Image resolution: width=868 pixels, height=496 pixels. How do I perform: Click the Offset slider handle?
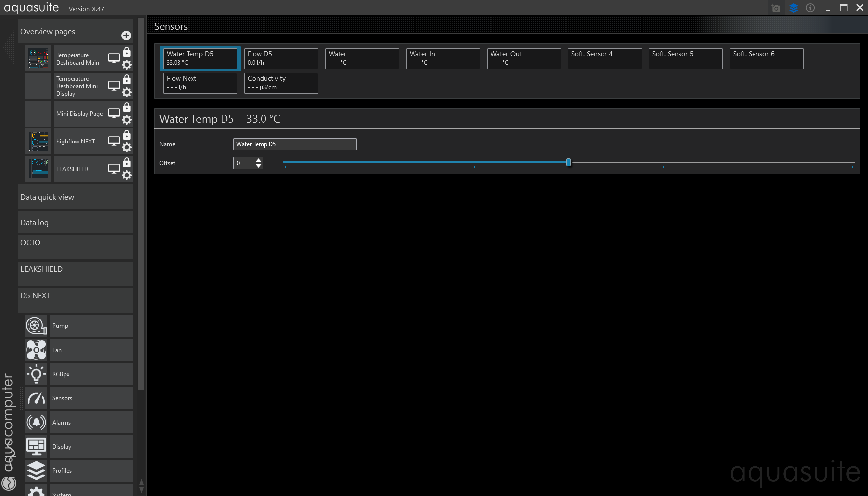click(568, 162)
